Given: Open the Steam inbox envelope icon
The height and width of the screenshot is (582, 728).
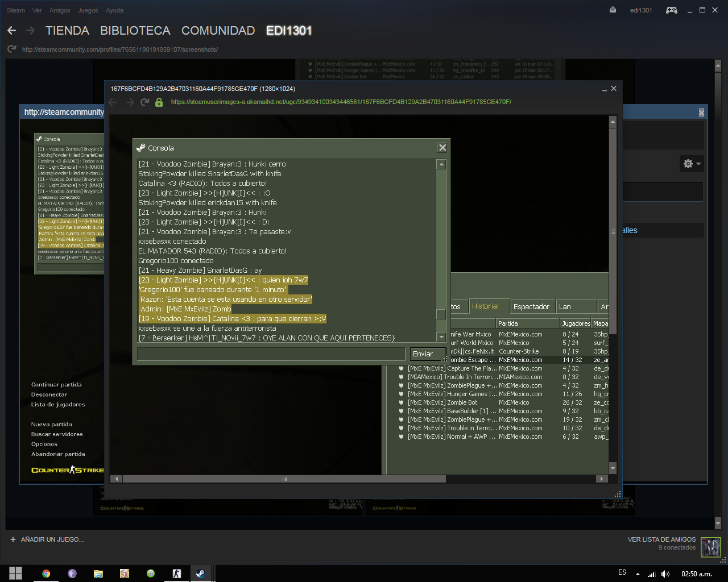Looking at the screenshot, I should pos(613,10).
